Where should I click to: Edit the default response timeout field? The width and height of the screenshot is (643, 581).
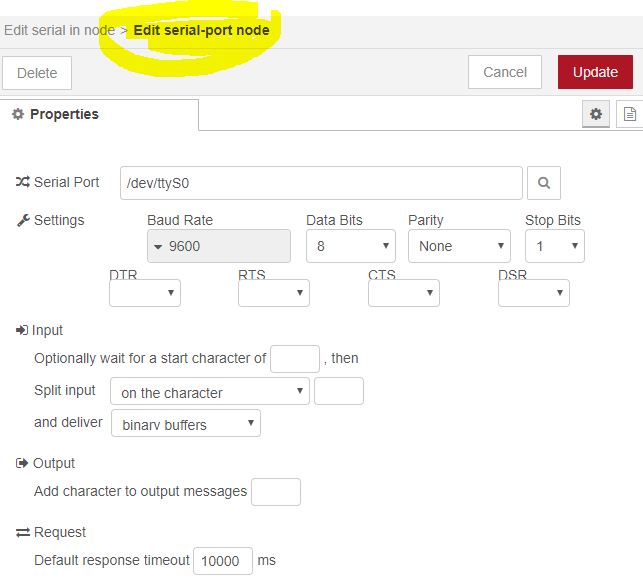(222, 561)
